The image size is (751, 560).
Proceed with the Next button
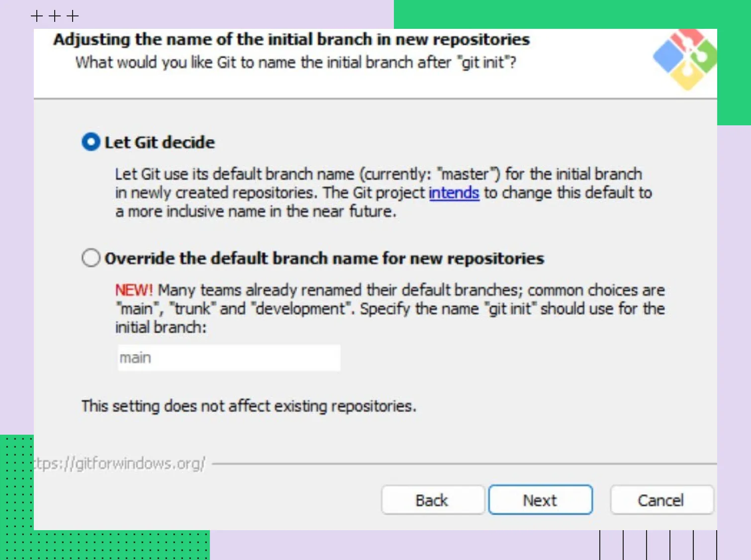click(540, 500)
